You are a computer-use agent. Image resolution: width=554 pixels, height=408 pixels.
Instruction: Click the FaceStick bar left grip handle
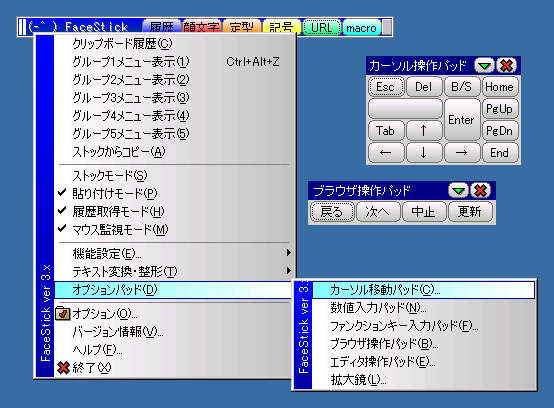(x=22, y=27)
